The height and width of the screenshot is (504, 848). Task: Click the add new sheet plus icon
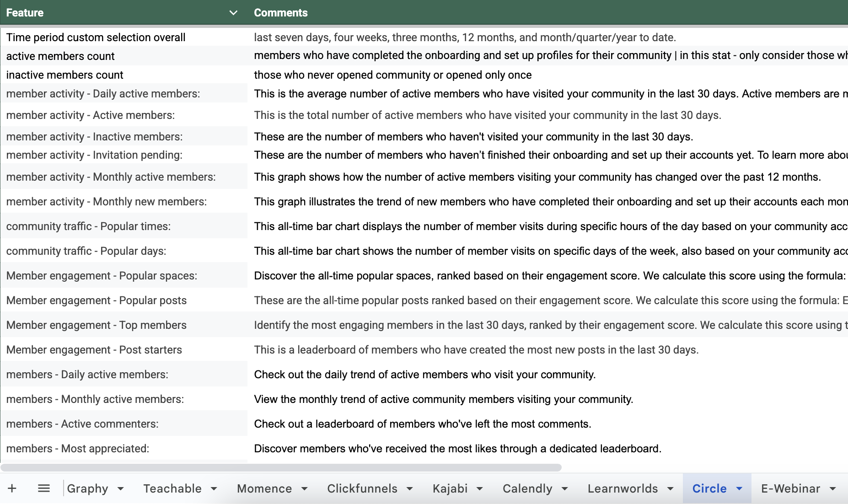[x=12, y=488]
